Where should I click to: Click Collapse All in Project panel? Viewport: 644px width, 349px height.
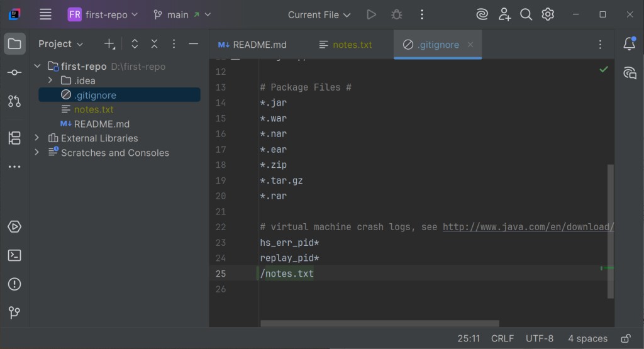[x=154, y=44]
